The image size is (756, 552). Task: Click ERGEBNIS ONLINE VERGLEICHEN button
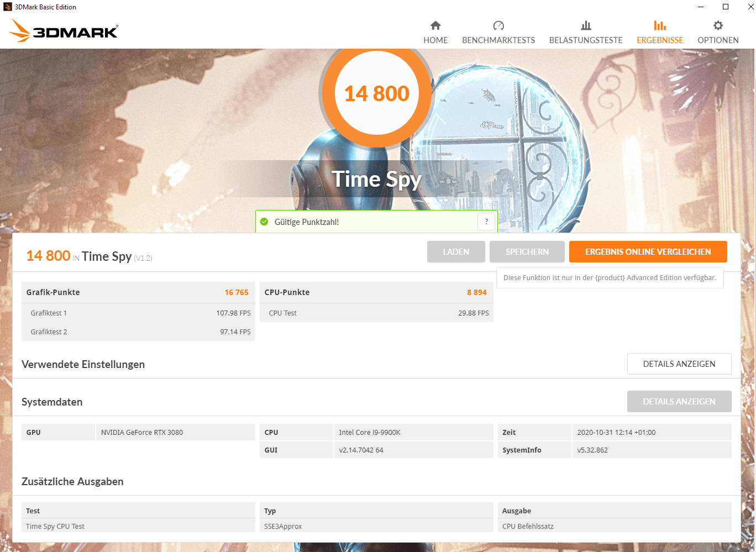pyautogui.click(x=648, y=251)
